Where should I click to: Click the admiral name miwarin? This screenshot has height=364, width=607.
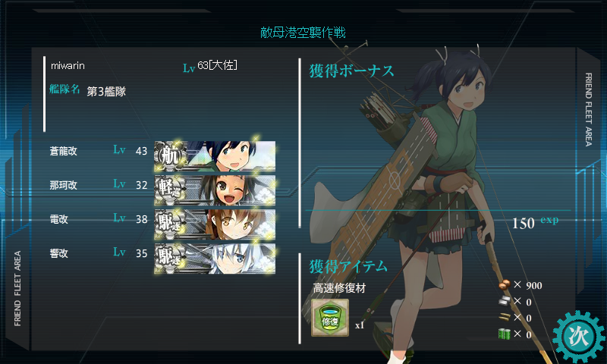(68, 65)
